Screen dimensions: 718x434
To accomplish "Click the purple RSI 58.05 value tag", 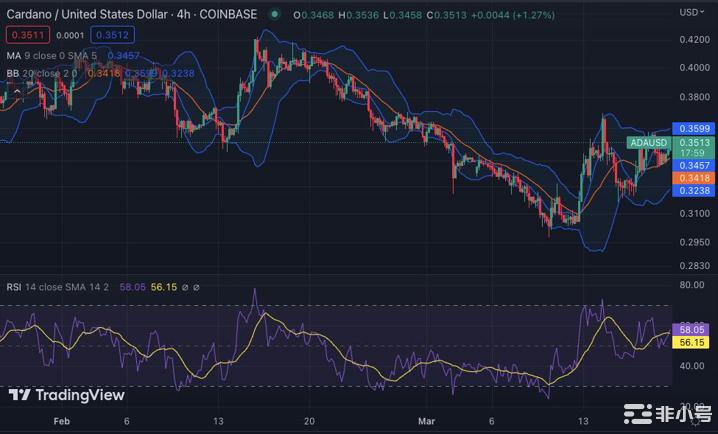I will (693, 329).
